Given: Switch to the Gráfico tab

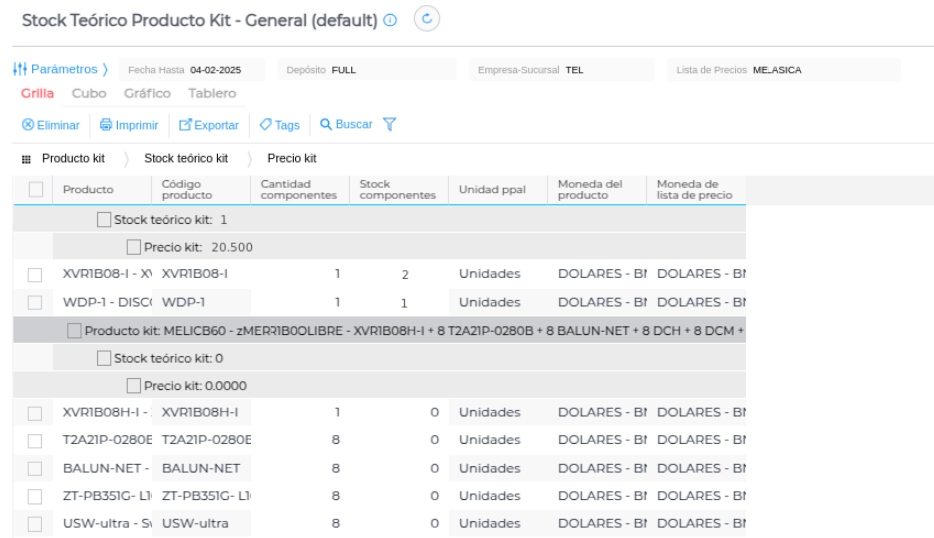Looking at the screenshot, I should (x=147, y=93).
